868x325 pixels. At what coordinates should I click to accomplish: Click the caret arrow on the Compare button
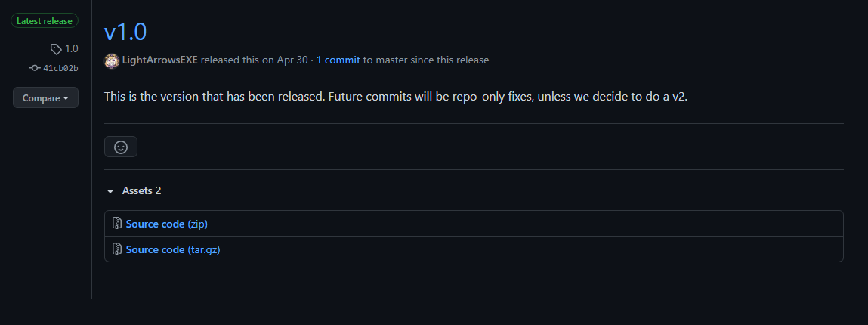coord(66,98)
